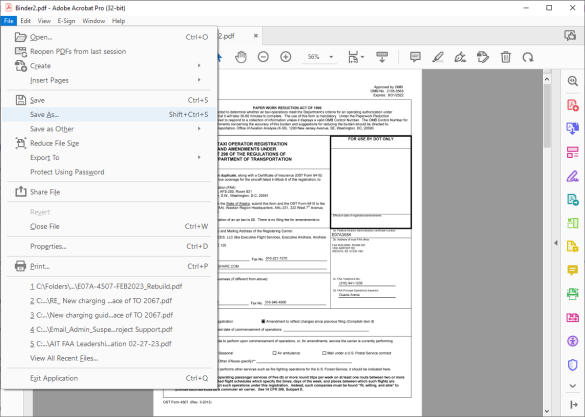Screen dimensions: 585x417
Task: Open the Create PDF tool in sidebar
Action: (573, 105)
